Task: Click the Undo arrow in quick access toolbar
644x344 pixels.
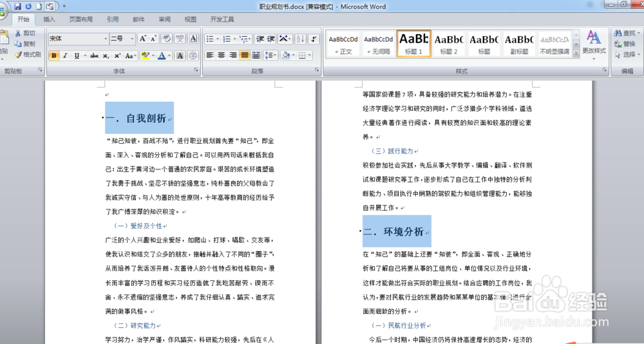Action: [28, 6]
